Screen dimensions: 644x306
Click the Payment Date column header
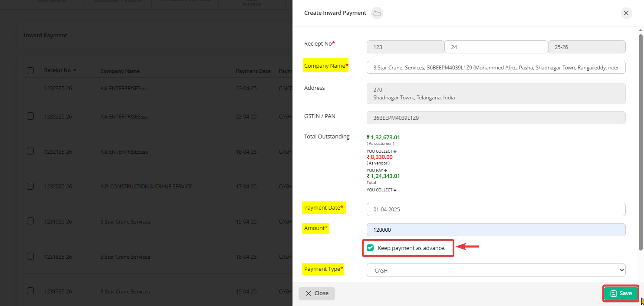coord(253,71)
